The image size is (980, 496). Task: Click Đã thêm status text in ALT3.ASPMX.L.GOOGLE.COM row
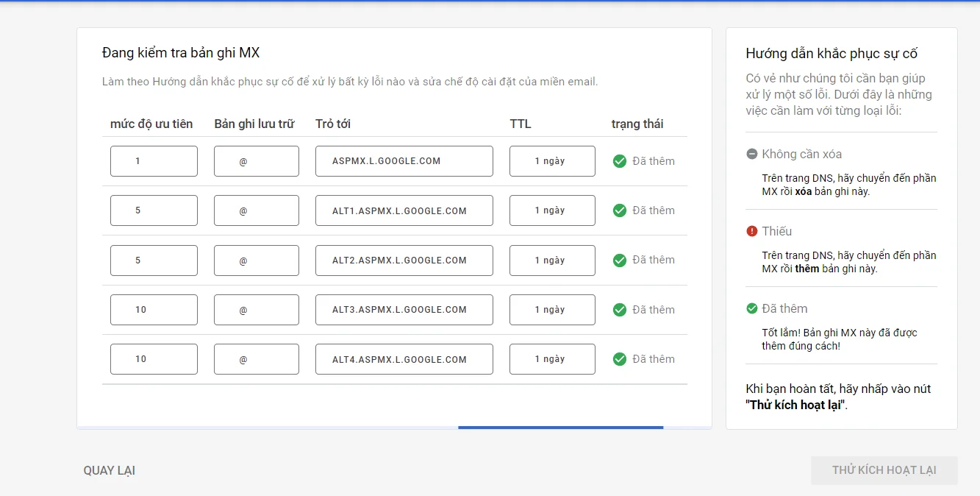pos(654,310)
